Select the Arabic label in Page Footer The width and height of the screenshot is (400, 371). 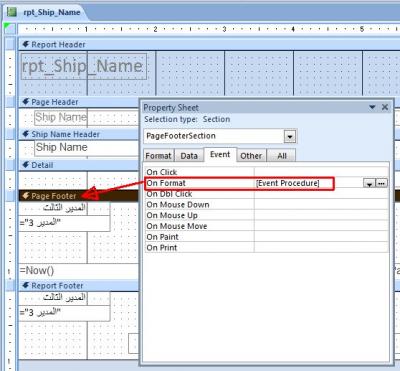(65, 208)
